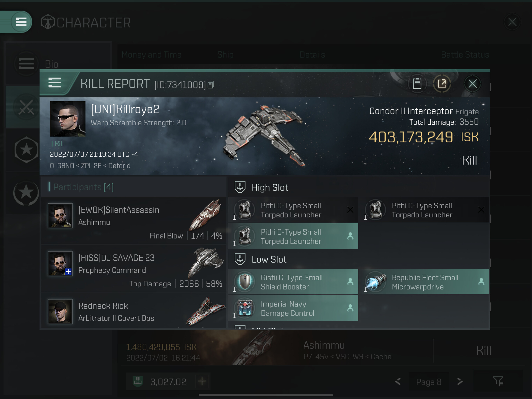Click the Killroye2 victim portrait

[x=68, y=119]
